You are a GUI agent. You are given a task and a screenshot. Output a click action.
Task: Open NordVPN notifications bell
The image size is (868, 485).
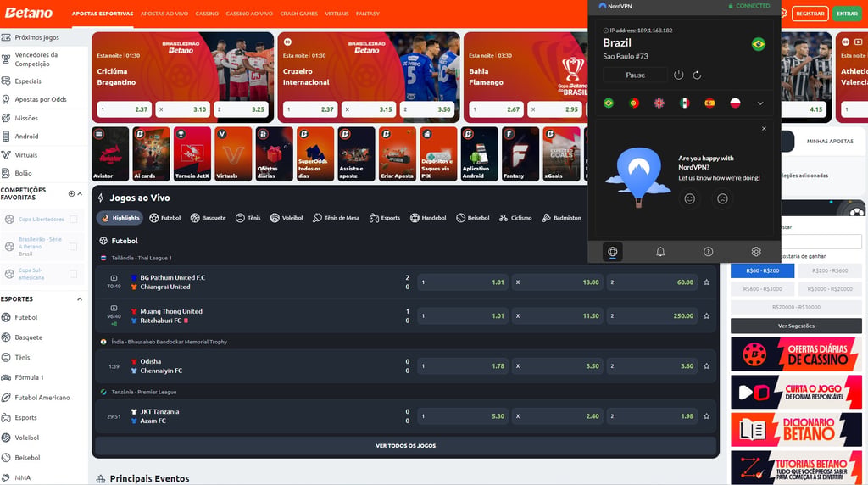tap(660, 251)
